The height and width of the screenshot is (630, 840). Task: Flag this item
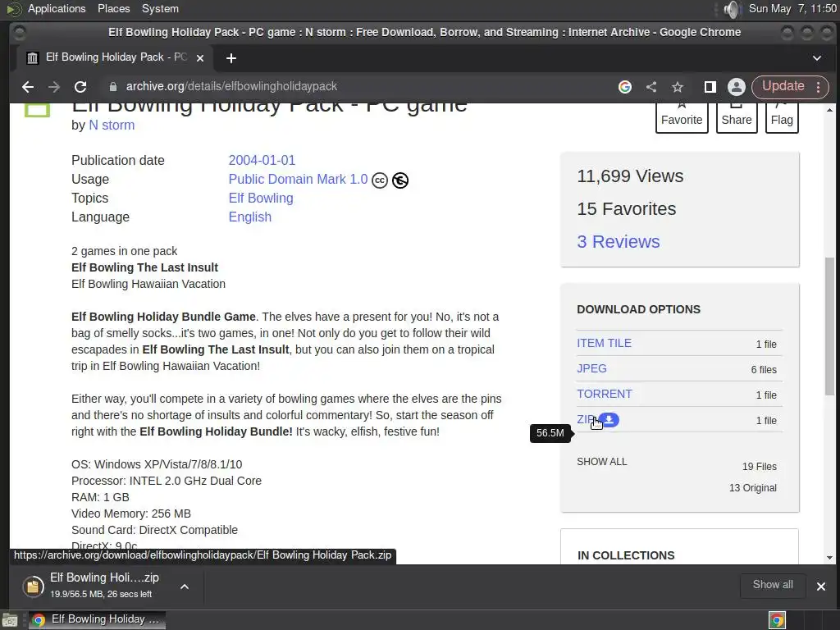[782, 116]
